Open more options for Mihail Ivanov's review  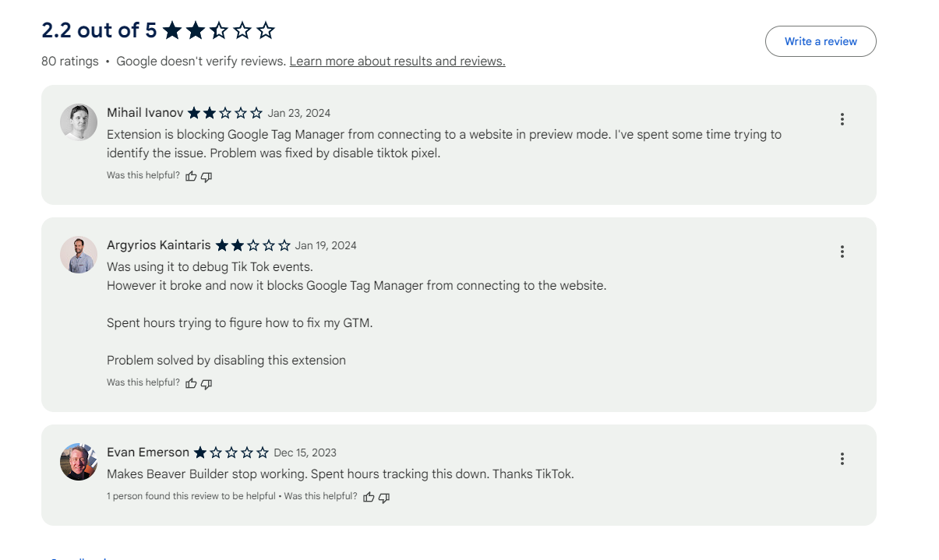point(842,119)
